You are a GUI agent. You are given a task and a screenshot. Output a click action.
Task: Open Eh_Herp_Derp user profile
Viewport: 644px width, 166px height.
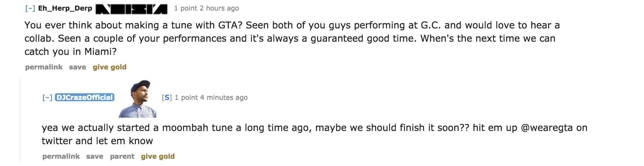[x=65, y=8]
